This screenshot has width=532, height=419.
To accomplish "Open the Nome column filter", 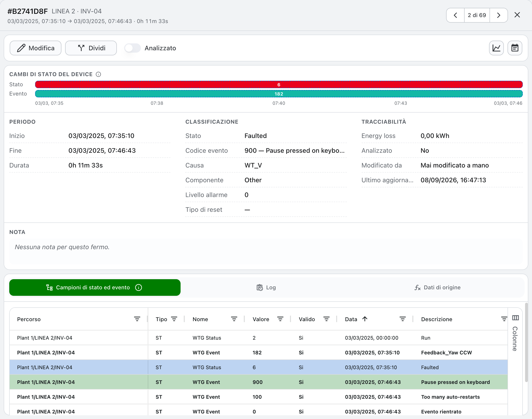I will pyautogui.click(x=234, y=319).
